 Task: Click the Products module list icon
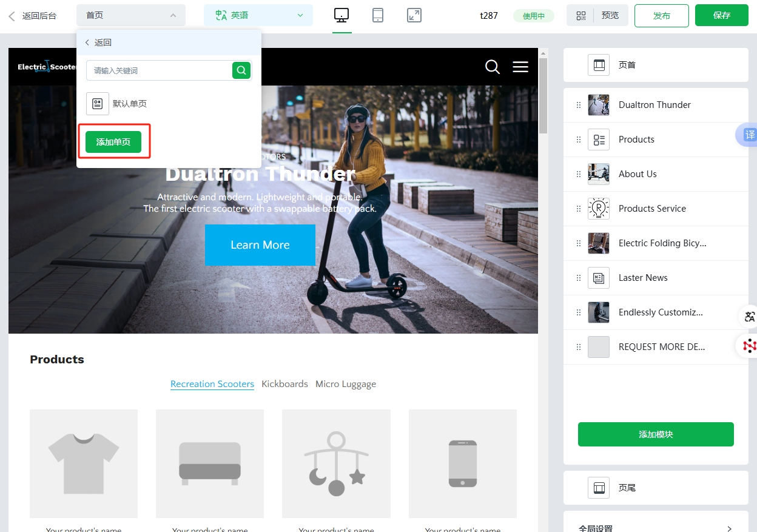[x=599, y=140]
